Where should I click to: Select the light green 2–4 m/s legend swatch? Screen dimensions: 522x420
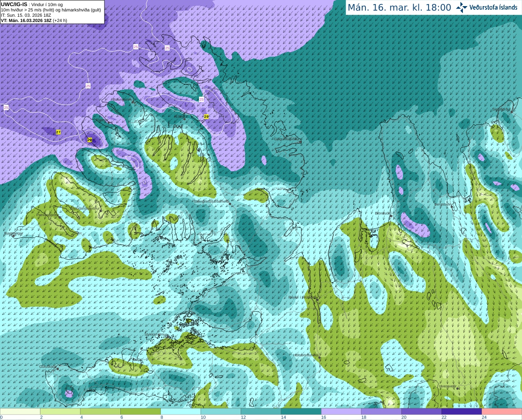pos(60,411)
